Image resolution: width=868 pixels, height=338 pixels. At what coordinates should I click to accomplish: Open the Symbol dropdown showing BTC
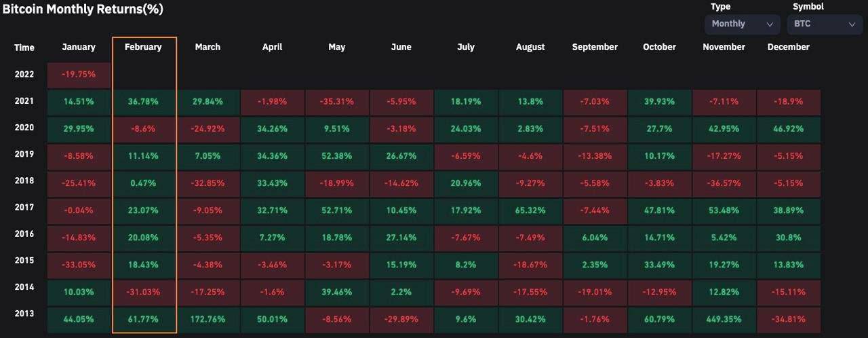[x=824, y=24]
